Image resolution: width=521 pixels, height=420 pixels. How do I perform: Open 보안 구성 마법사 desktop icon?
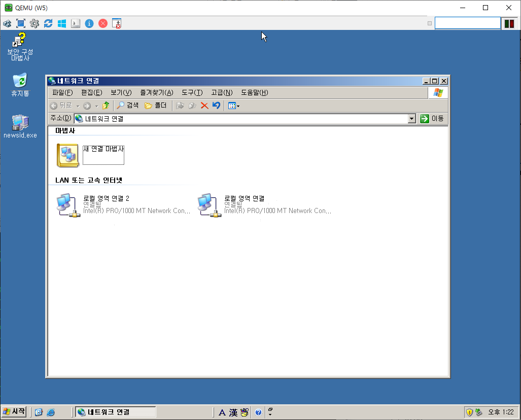point(20,47)
